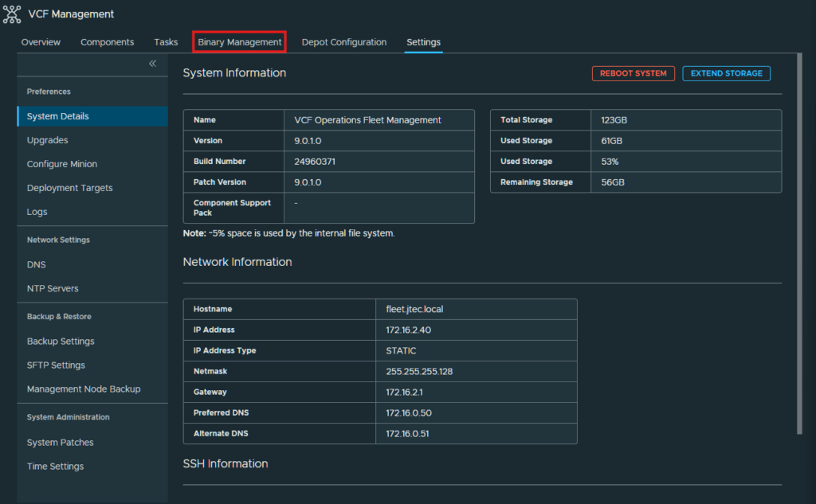Go to the Tasks tab
Screen dimensions: 816x504
(x=166, y=42)
